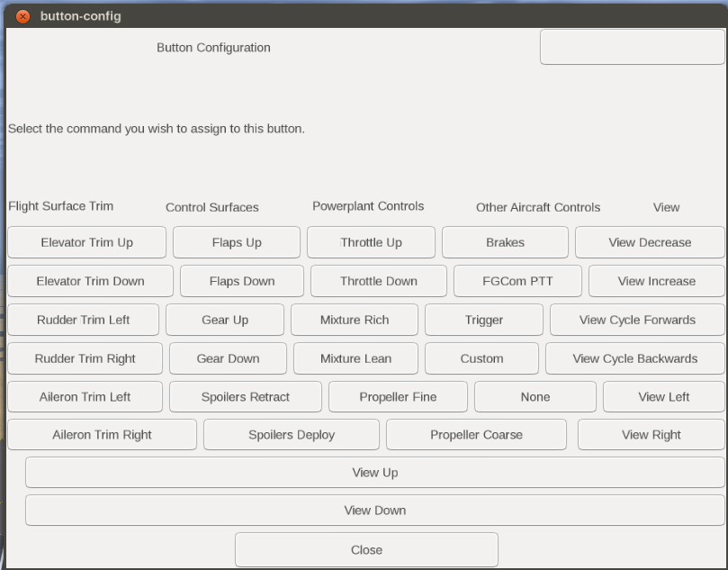Click the Powerplant Controls heading
This screenshot has height=570, width=728.
click(368, 206)
